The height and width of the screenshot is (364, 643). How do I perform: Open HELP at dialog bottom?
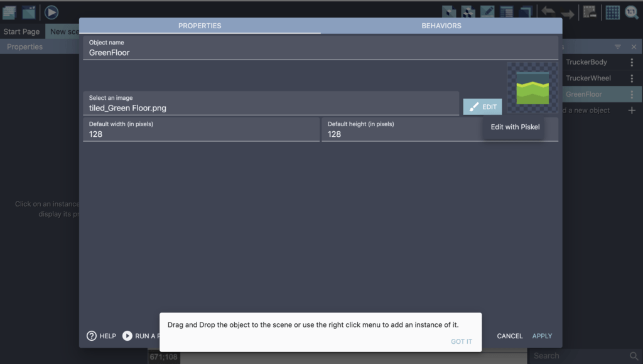pyautogui.click(x=101, y=336)
